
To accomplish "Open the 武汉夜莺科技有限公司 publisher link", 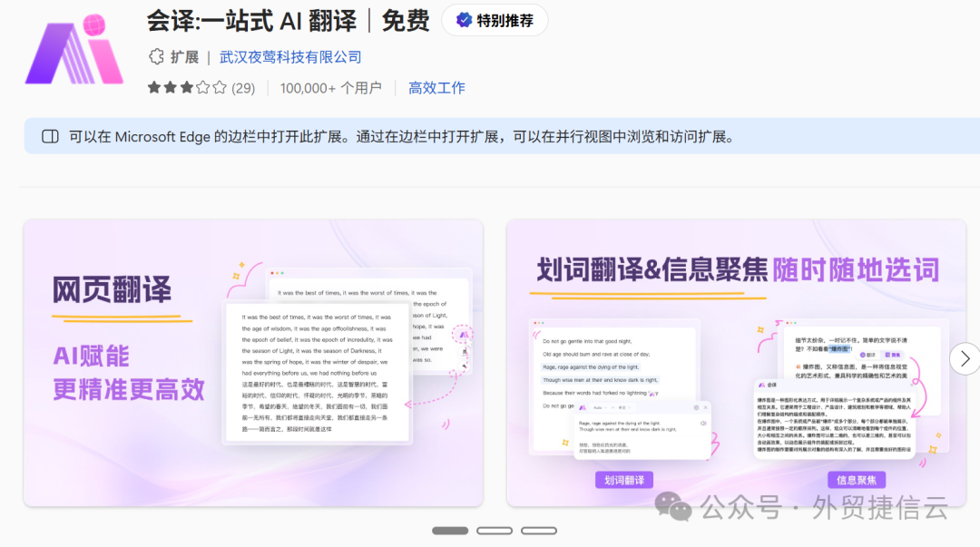I will click(x=289, y=56).
